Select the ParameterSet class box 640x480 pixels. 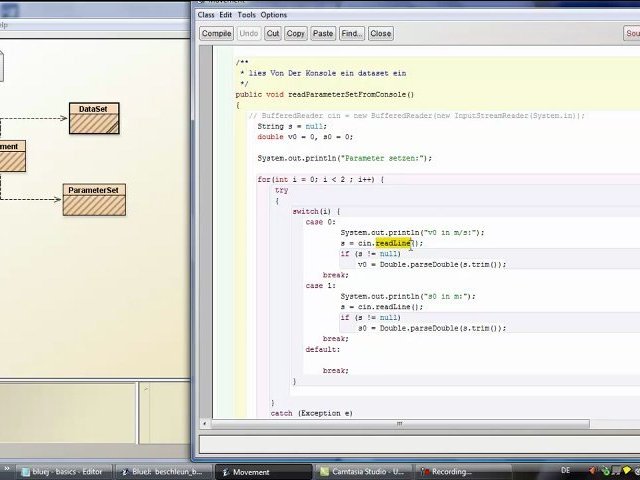(94, 199)
